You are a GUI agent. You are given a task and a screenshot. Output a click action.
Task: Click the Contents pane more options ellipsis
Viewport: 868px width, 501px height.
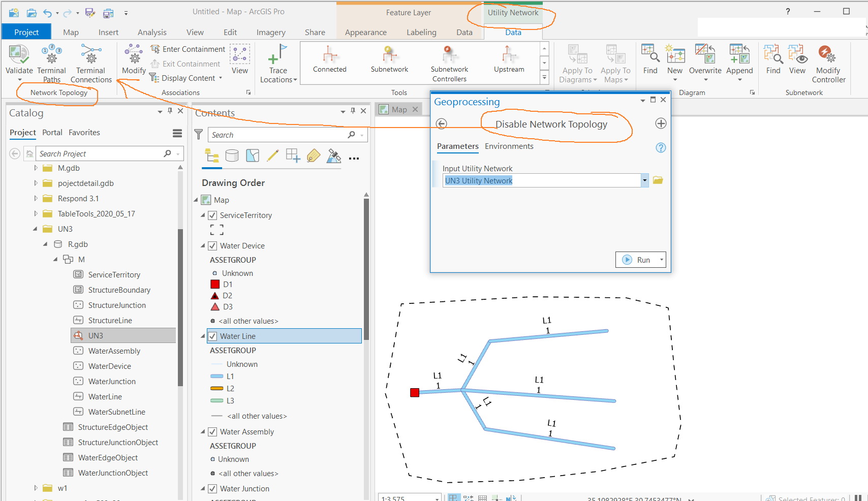click(354, 159)
